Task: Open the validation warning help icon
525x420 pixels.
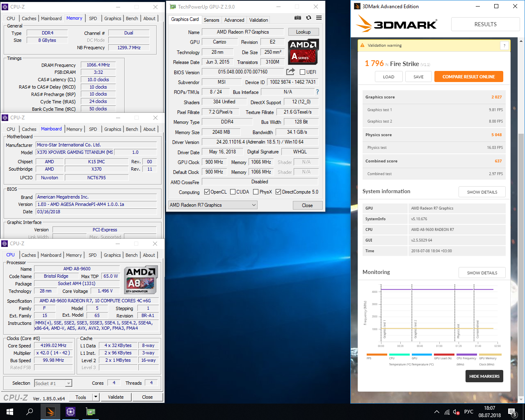Action: pyautogui.click(x=504, y=46)
